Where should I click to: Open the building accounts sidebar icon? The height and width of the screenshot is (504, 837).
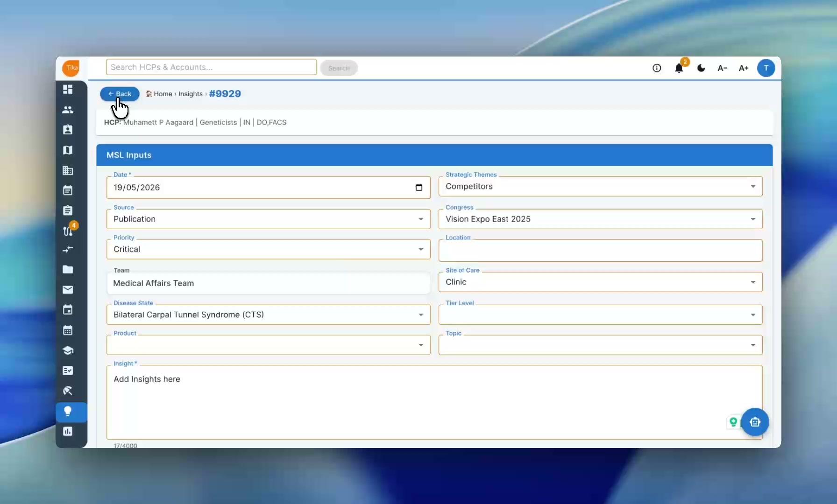[68, 170]
